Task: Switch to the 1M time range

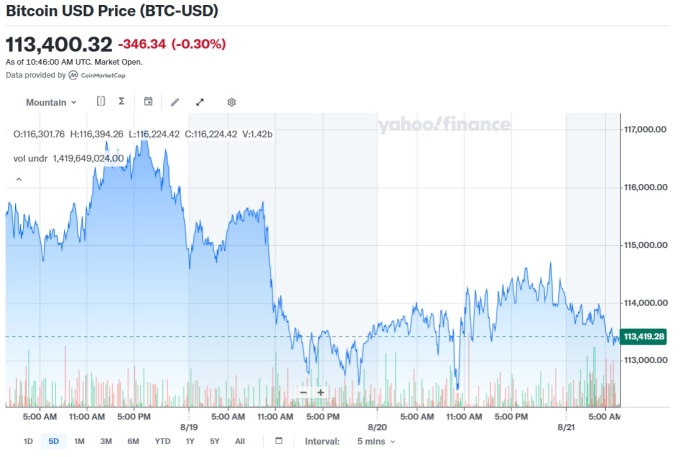Action: pyautogui.click(x=79, y=441)
